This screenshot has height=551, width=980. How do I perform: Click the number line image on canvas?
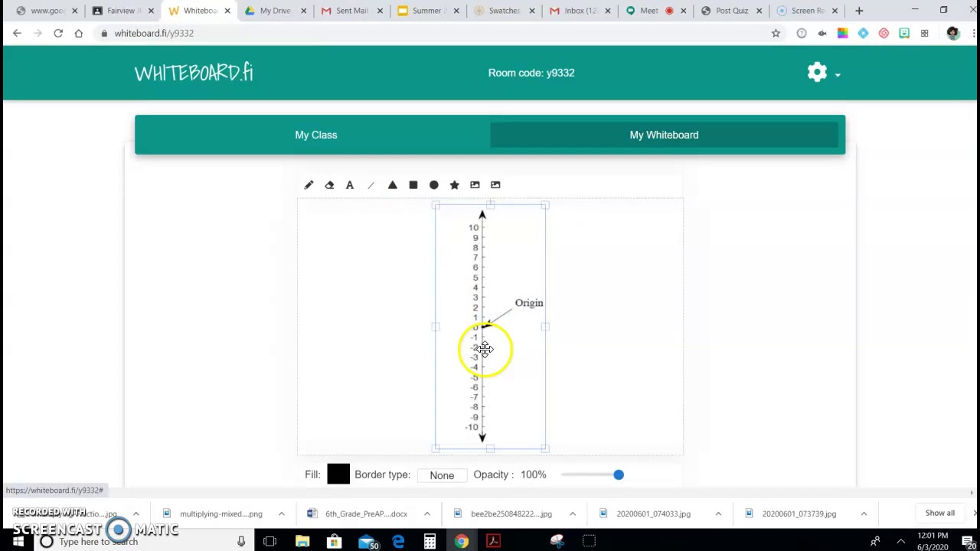pos(490,327)
